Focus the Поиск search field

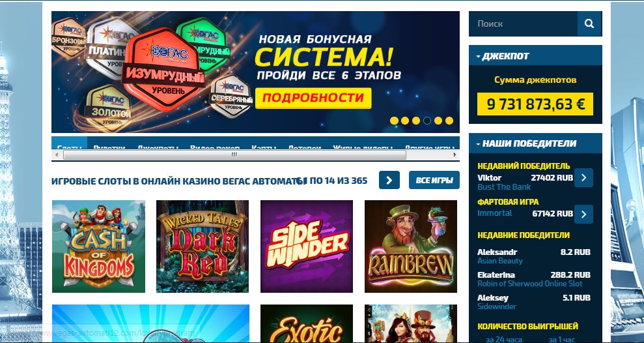pyautogui.click(x=524, y=24)
